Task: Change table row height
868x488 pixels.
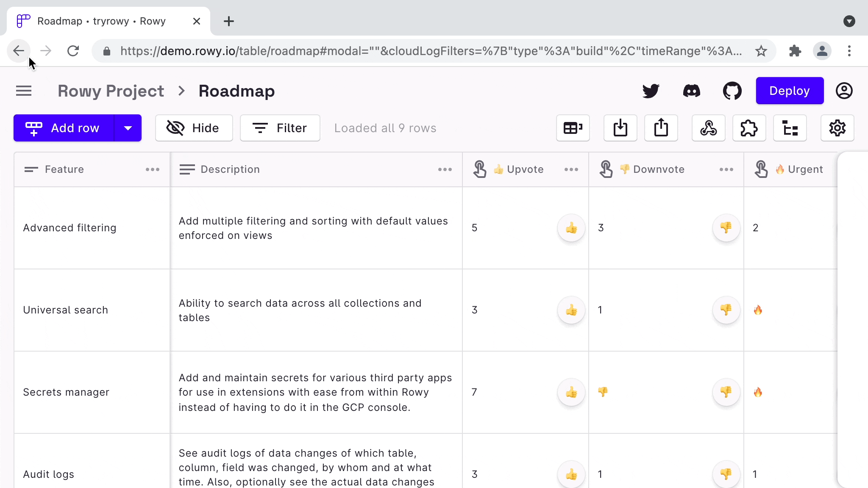Action: pyautogui.click(x=573, y=128)
